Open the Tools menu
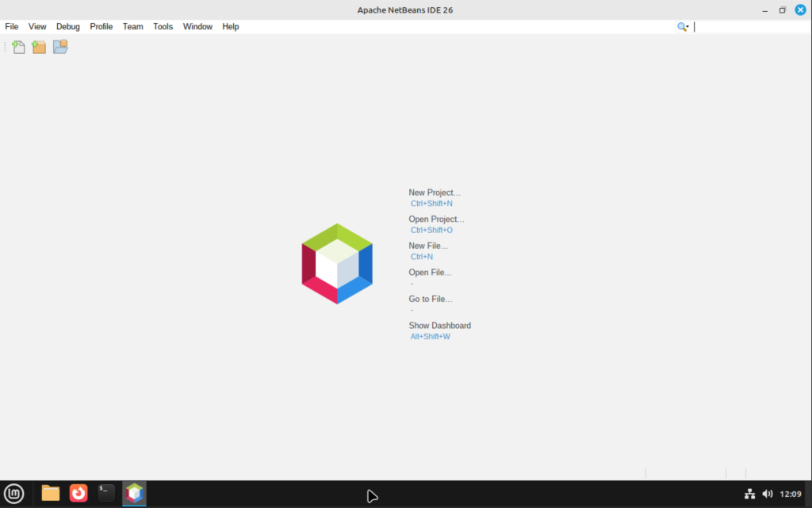This screenshot has height=508, width=812. pyautogui.click(x=163, y=26)
